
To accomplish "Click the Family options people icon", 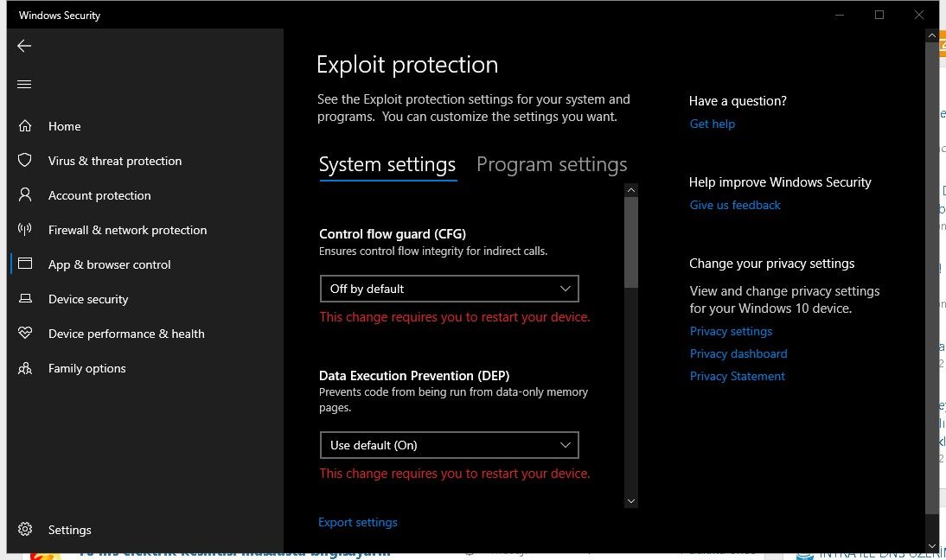I will [x=25, y=368].
